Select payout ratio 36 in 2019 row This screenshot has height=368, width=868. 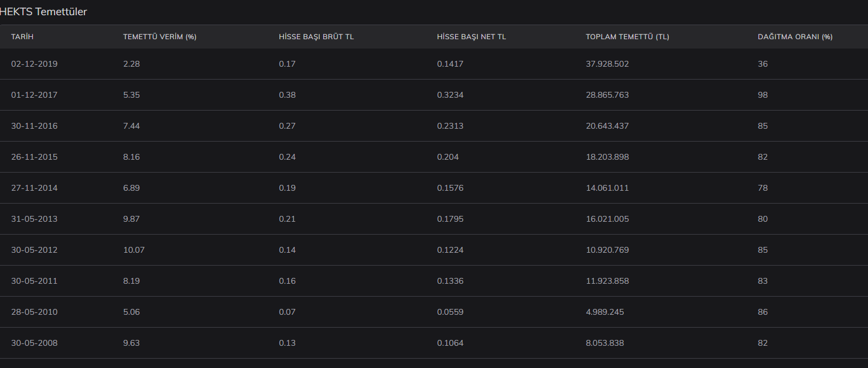pos(763,64)
